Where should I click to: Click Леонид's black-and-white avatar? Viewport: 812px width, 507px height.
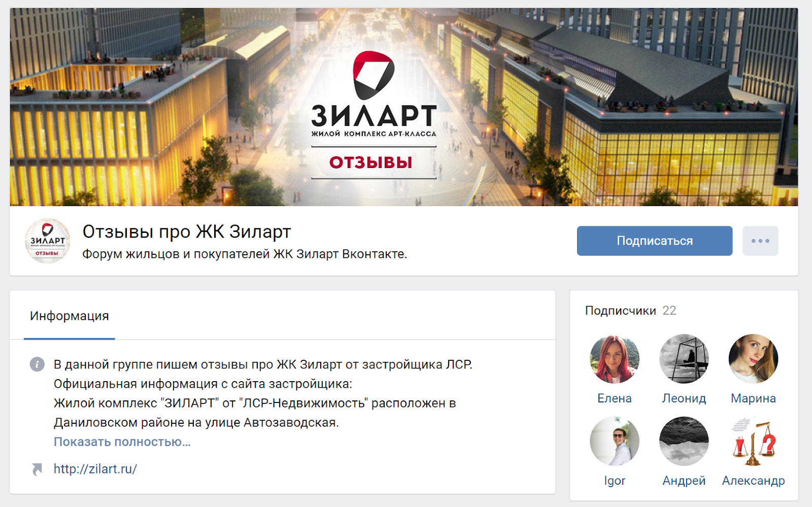tap(684, 359)
